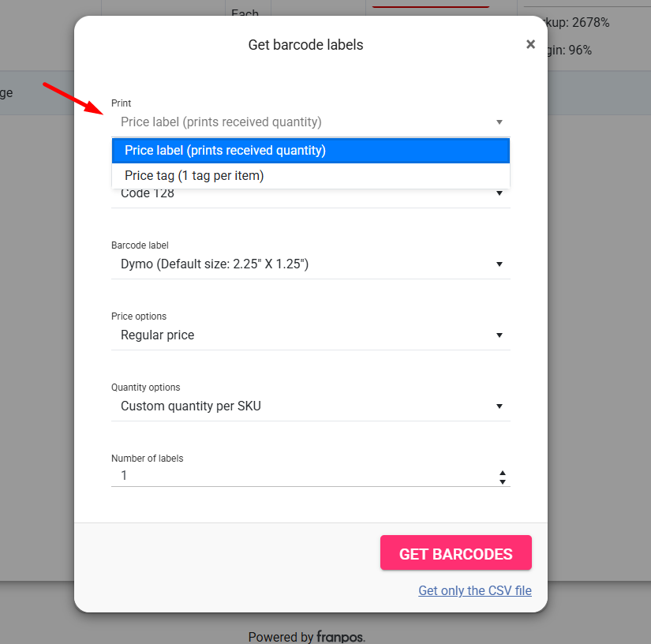Focus the Number of labels input field
The image size is (651, 644).
click(x=300, y=476)
